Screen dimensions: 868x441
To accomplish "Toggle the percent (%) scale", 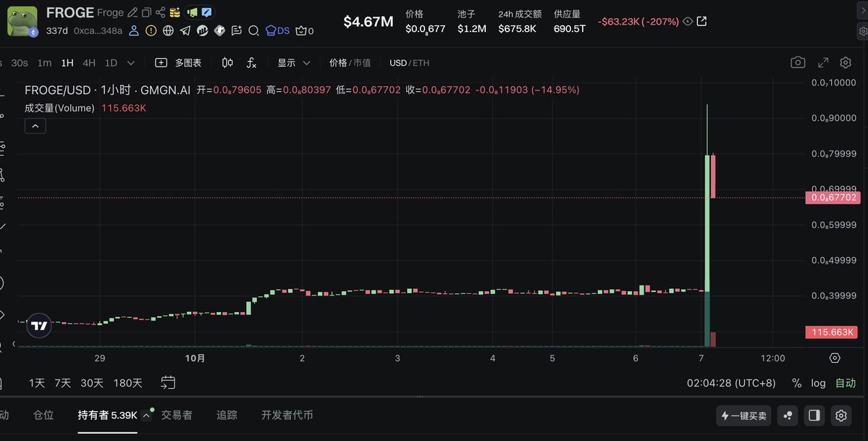I will pyautogui.click(x=796, y=383).
